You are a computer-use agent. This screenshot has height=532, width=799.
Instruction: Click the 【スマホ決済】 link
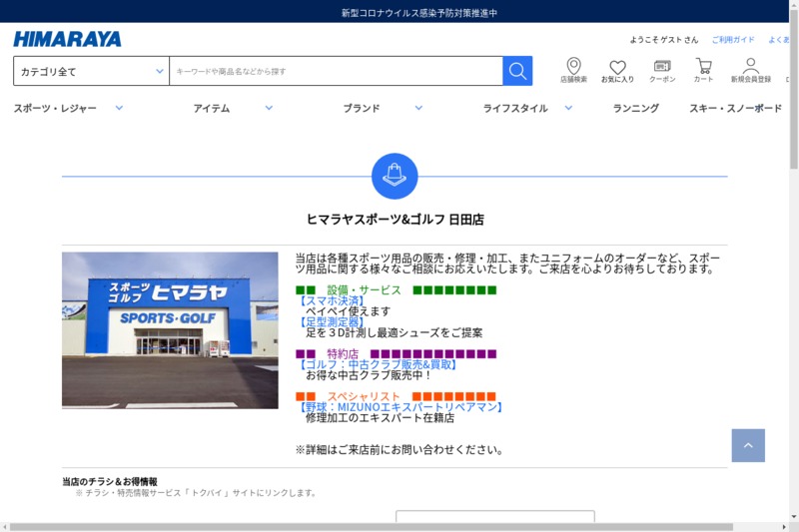[x=332, y=300]
